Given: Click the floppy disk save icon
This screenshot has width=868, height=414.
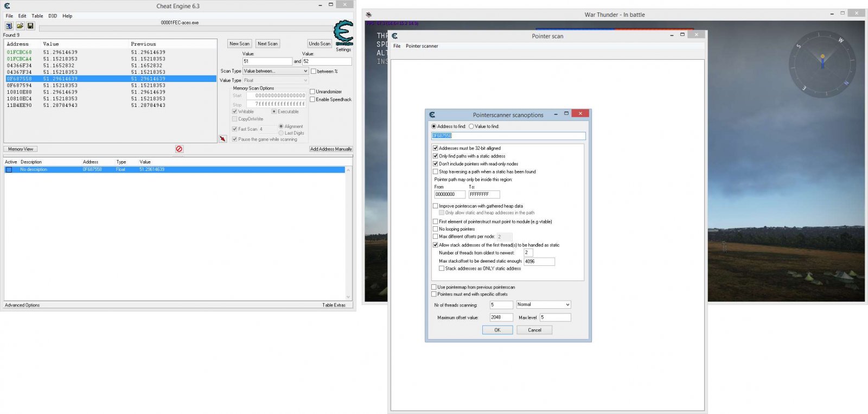Looking at the screenshot, I should click(30, 26).
